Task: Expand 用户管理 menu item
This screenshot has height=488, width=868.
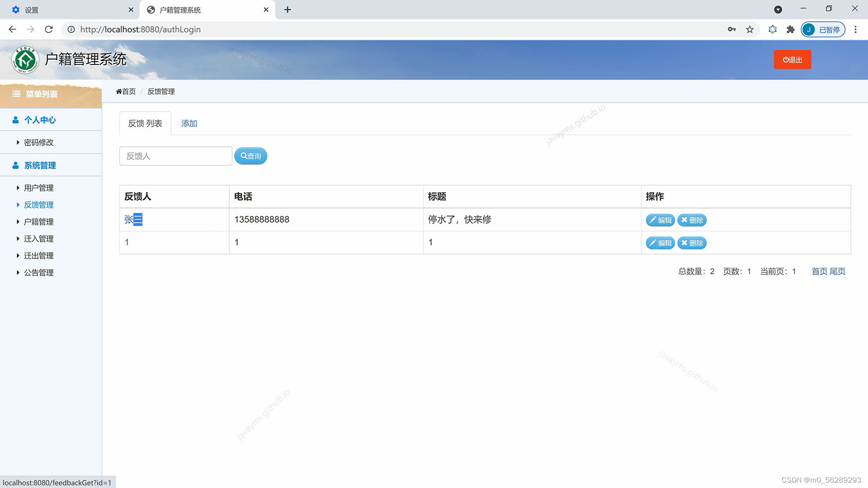Action: (38, 188)
